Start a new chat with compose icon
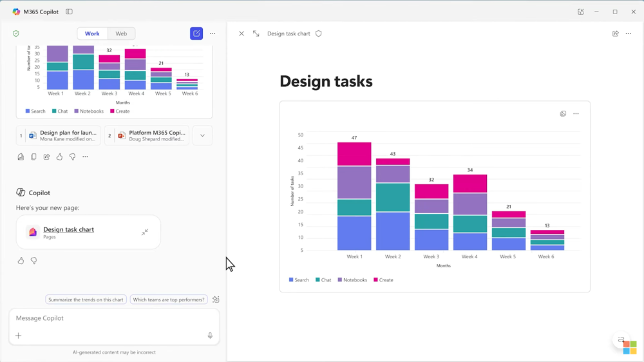Image resolution: width=644 pixels, height=362 pixels. tap(196, 33)
